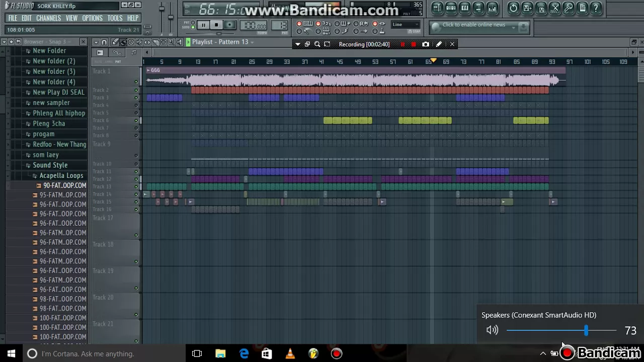Open browser options arrow in Browser header
This screenshot has height=362, width=644.
tap(4, 42)
